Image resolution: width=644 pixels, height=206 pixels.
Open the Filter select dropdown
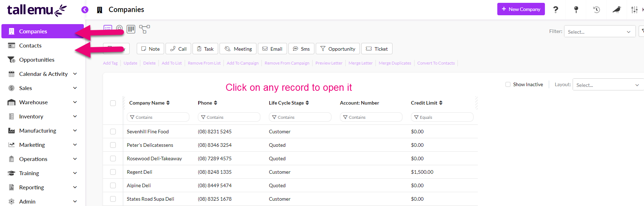pyautogui.click(x=599, y=32)
